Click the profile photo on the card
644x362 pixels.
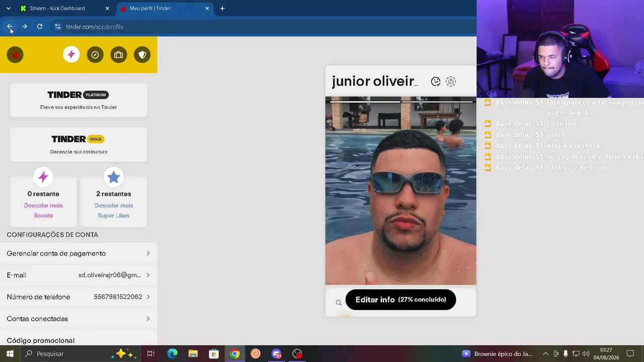coord(400,191)
